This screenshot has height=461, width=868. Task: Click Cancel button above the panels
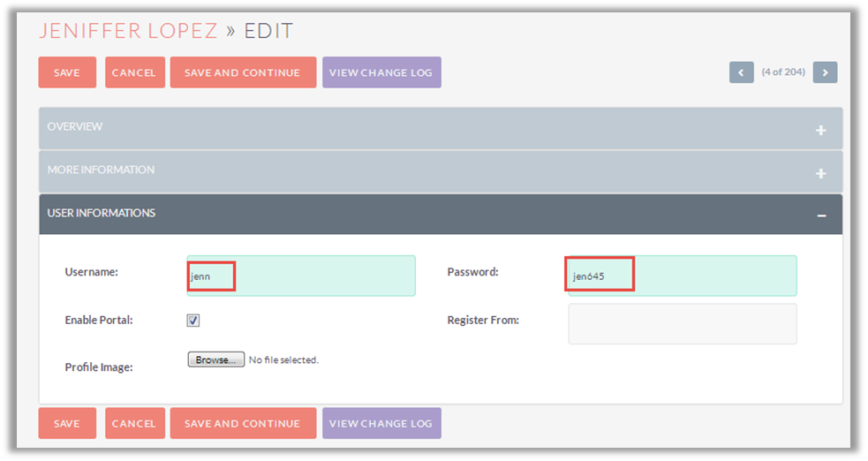pyautogui.click(x=134, y=72)
